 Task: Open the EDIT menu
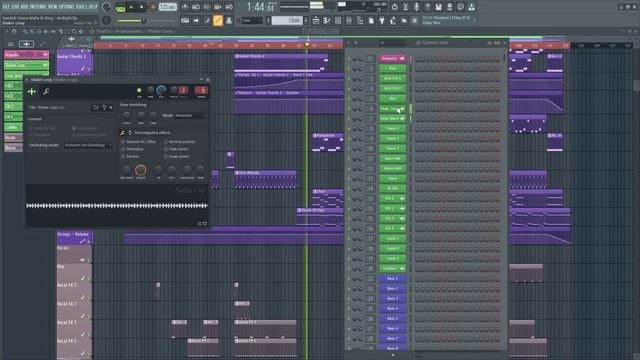tap(15, 7)
